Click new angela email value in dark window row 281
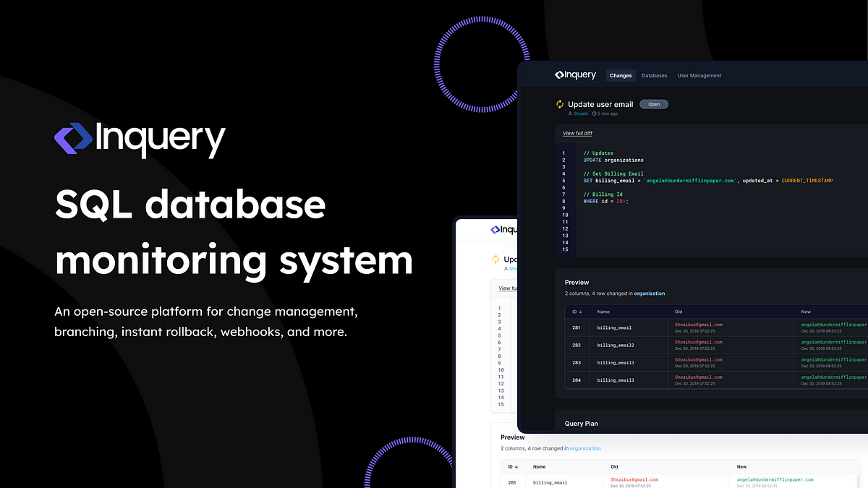The width and height of the screenshot is (868, 488). 834,325
